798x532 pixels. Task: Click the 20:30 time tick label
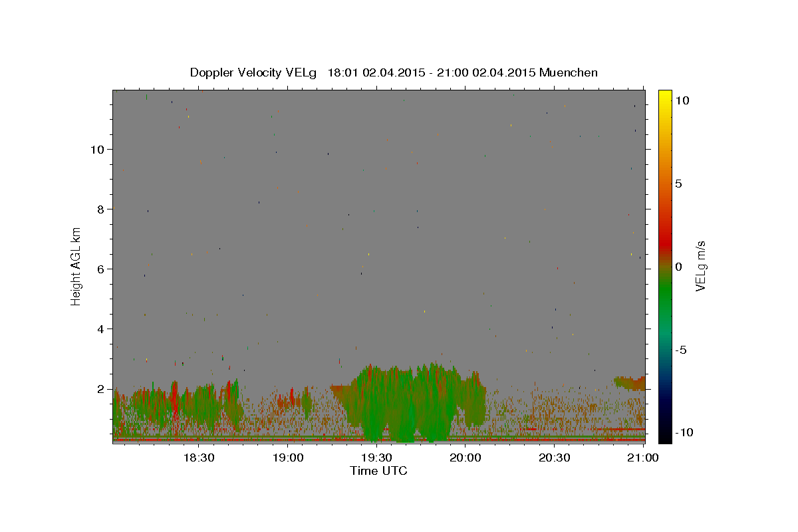coord(554,458)
